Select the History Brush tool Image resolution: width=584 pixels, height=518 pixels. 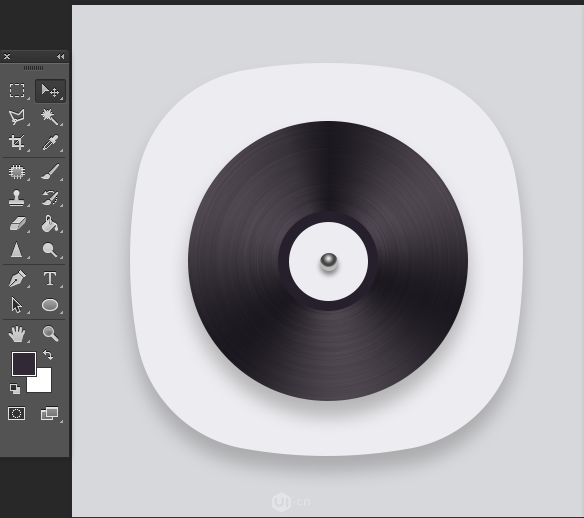[50, 198]
